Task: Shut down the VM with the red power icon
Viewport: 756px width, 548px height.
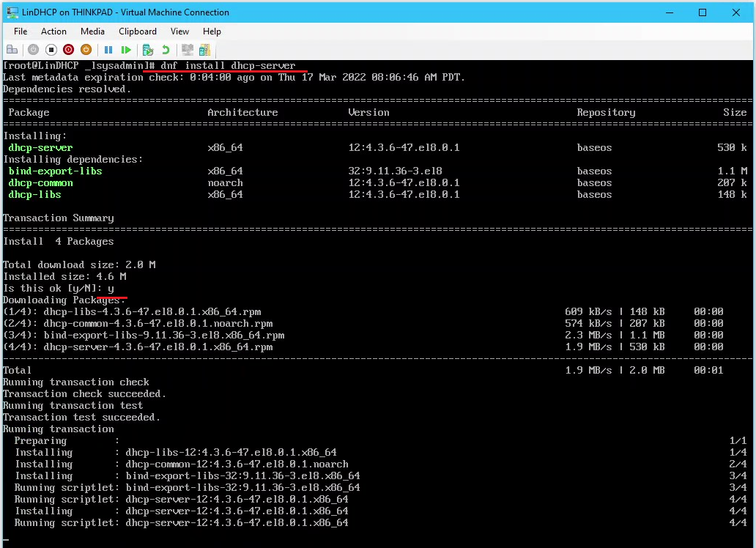Action: point(68,50)
